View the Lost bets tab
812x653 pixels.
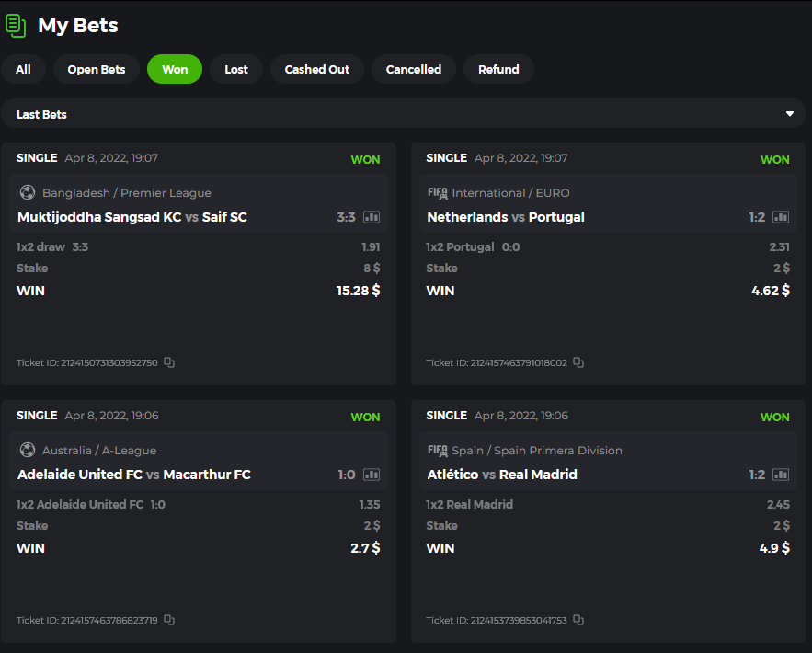(236, 69)
